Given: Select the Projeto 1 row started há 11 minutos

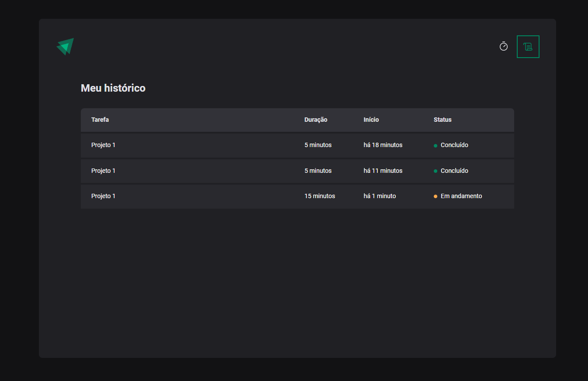Looking at the screenshot, I should 297,171.
